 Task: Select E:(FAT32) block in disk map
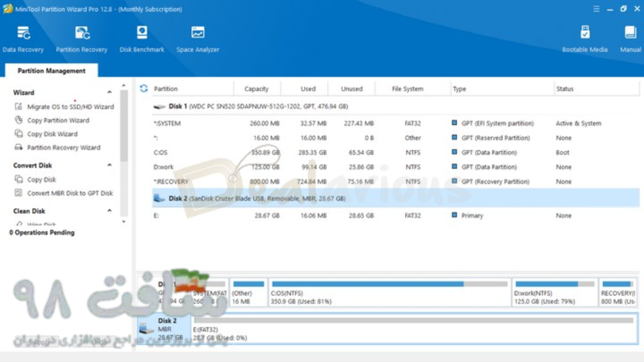point(414,328)
